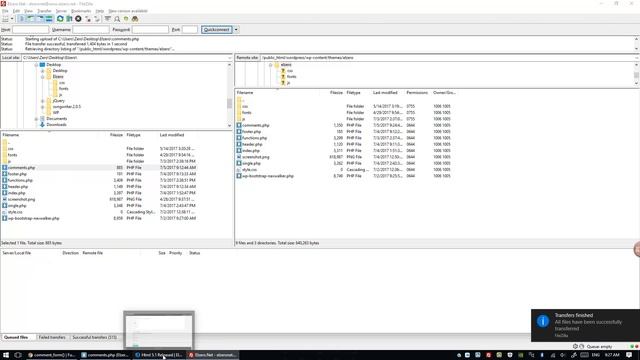The width and height of the screenshot is (640, 360).
Task: Collapse the remote site's top tree folder
Action: click(x=270, y=65)
